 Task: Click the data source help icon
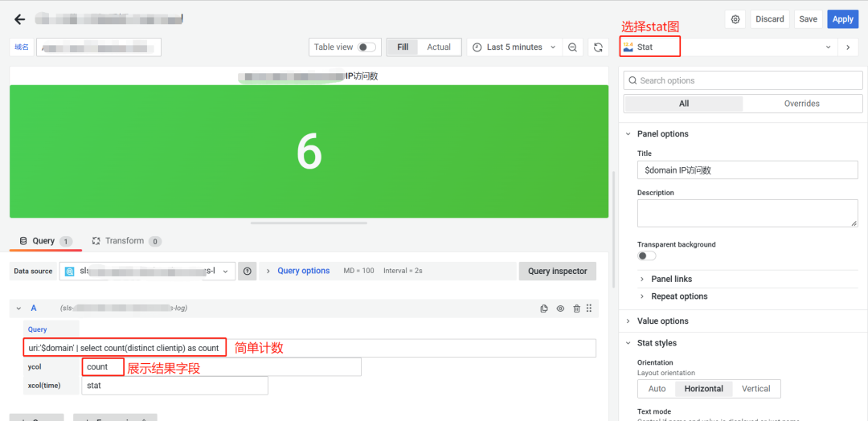[248, 271]
